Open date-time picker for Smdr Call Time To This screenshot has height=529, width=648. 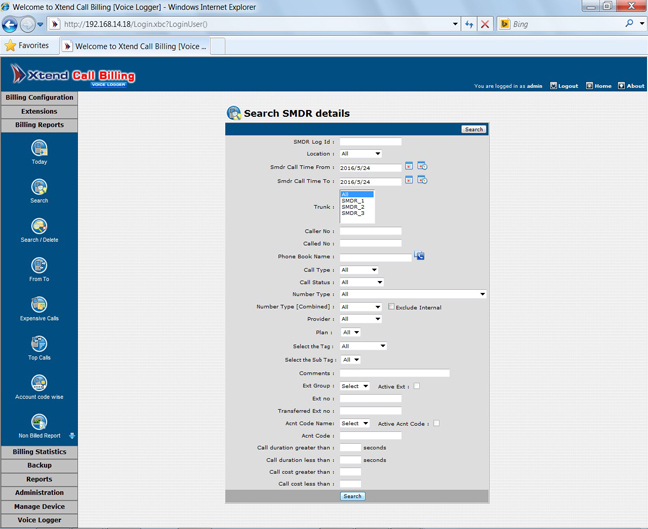click(x=422, y=180)
